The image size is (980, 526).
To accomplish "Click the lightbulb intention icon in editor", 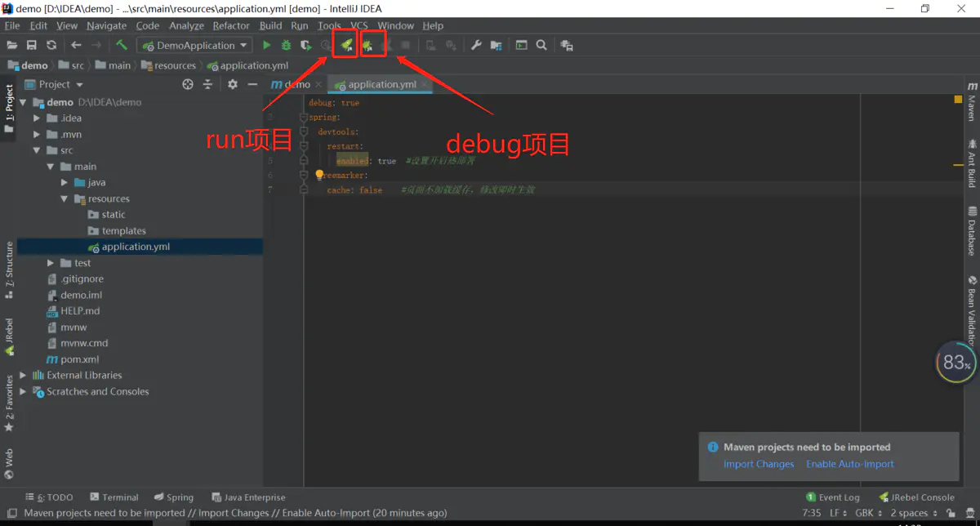I will click(319, 175).
